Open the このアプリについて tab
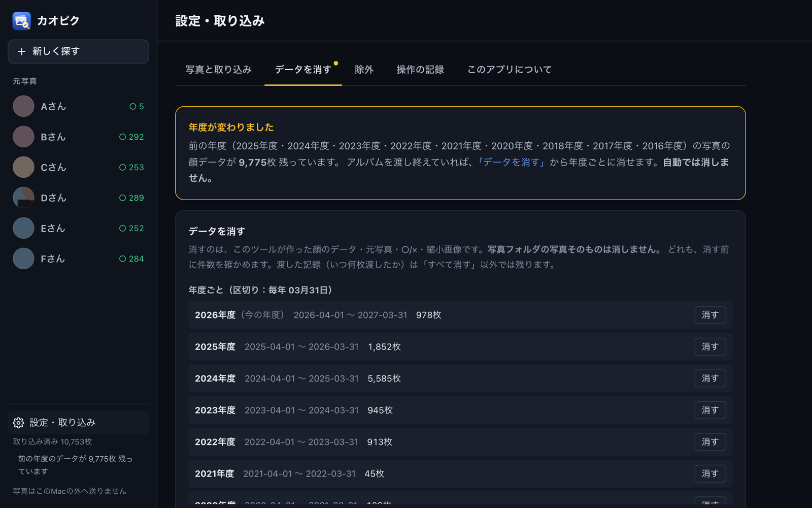The height and width of the screenshot is (508, 812). [510, 70]
